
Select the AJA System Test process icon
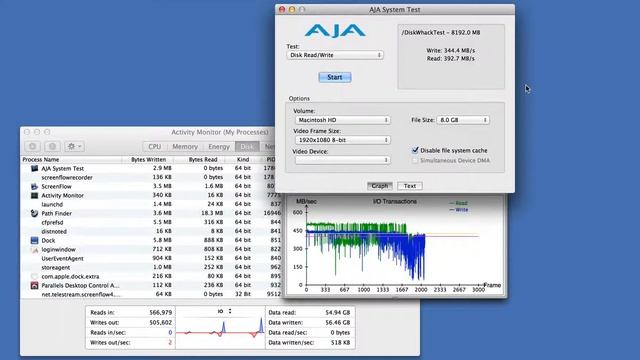34,168
